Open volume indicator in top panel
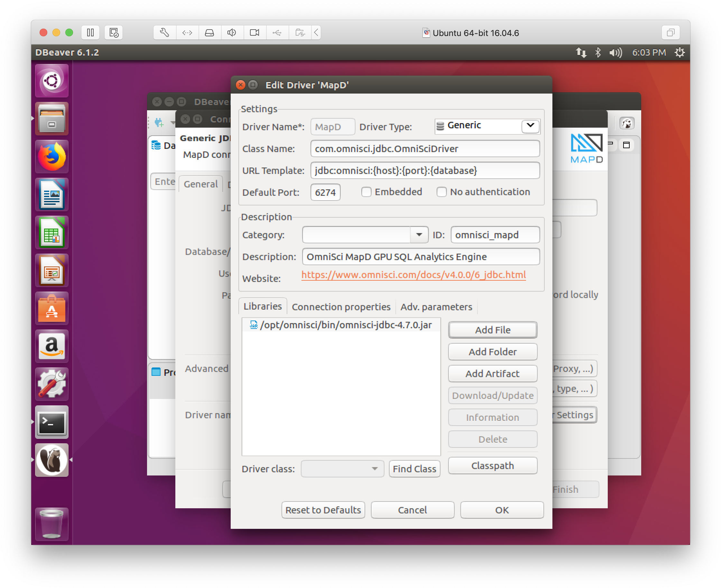Screen dimensions: 721x588 615,52
